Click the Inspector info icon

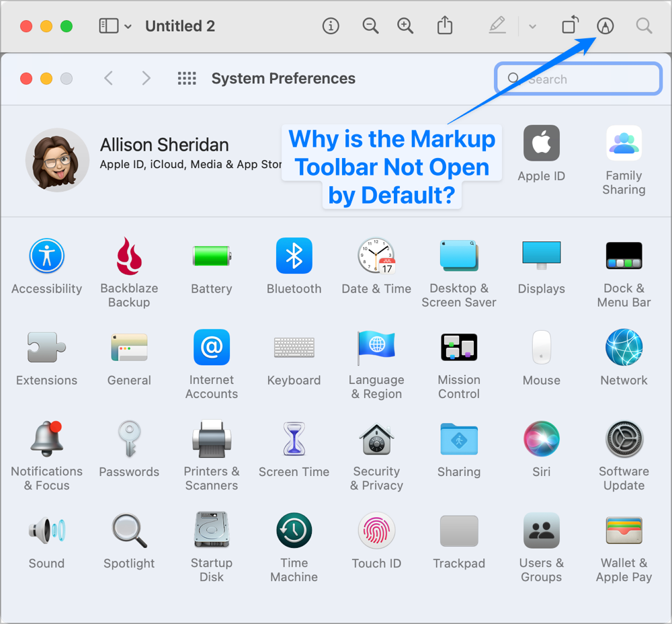tap(330, 26)
